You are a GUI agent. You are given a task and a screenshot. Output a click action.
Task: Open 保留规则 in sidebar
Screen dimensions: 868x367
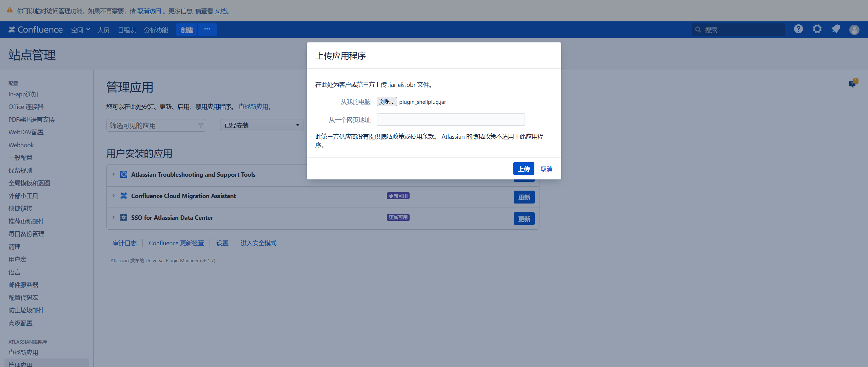(x=20, y=170)
